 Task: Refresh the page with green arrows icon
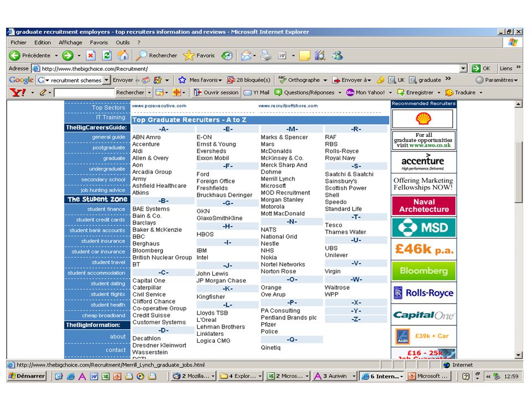(107, 55)
